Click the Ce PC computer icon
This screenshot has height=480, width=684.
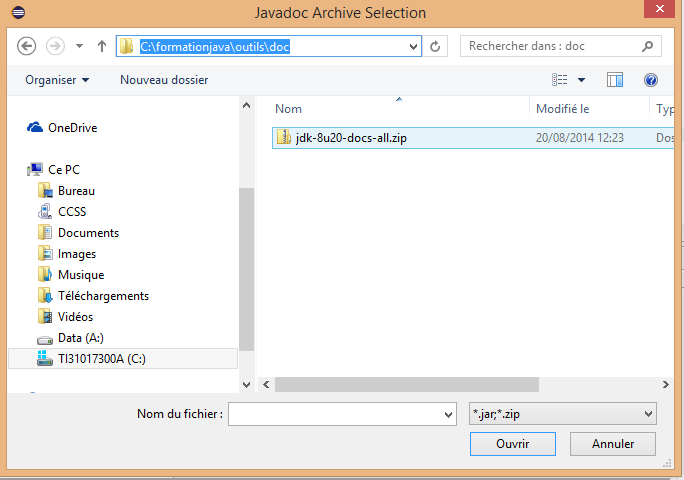tap(35, 169)
